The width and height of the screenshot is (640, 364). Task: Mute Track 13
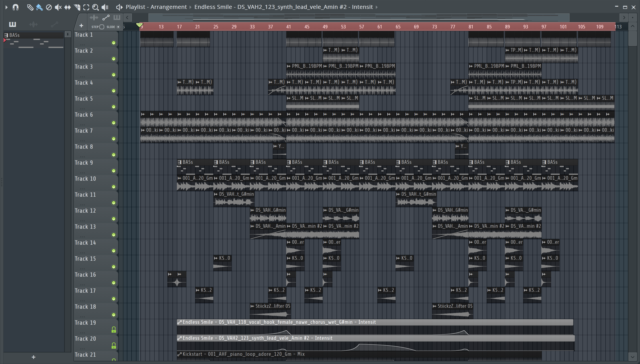[114, 235]
